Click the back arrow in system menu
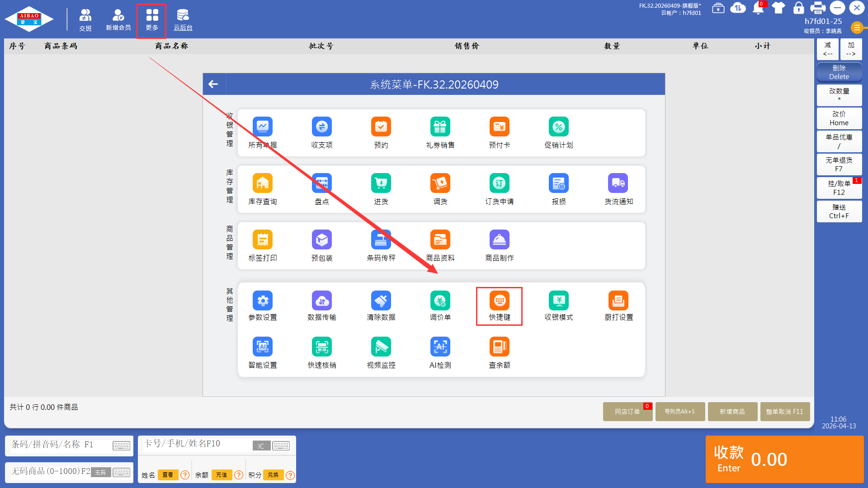868x488 pixels. coord(213,84)
